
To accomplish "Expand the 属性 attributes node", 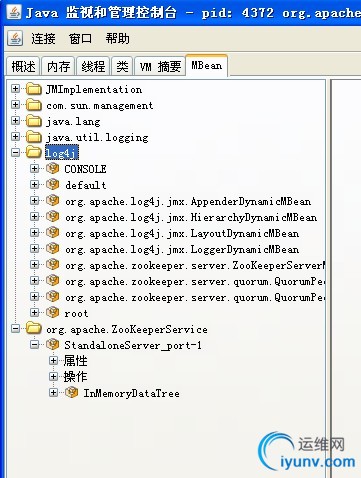I will [x=53, y=361].
